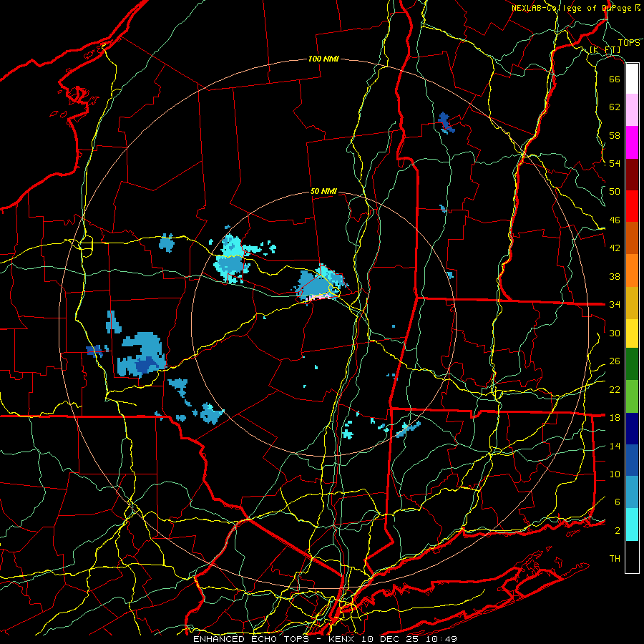Choose the cyan legend swatch
The width and height of the screenshot is (644, 644).
click(x=632, y=525)
